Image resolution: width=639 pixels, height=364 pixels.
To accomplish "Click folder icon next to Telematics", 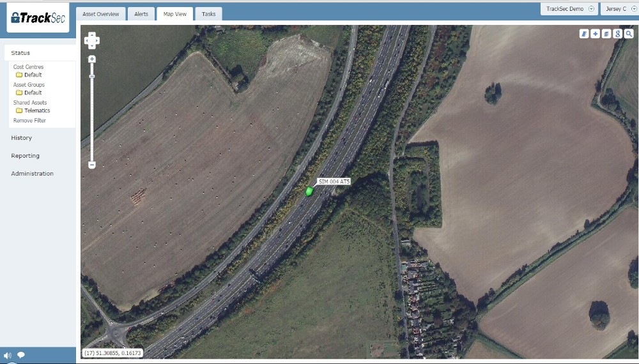I will coord(19,110).
